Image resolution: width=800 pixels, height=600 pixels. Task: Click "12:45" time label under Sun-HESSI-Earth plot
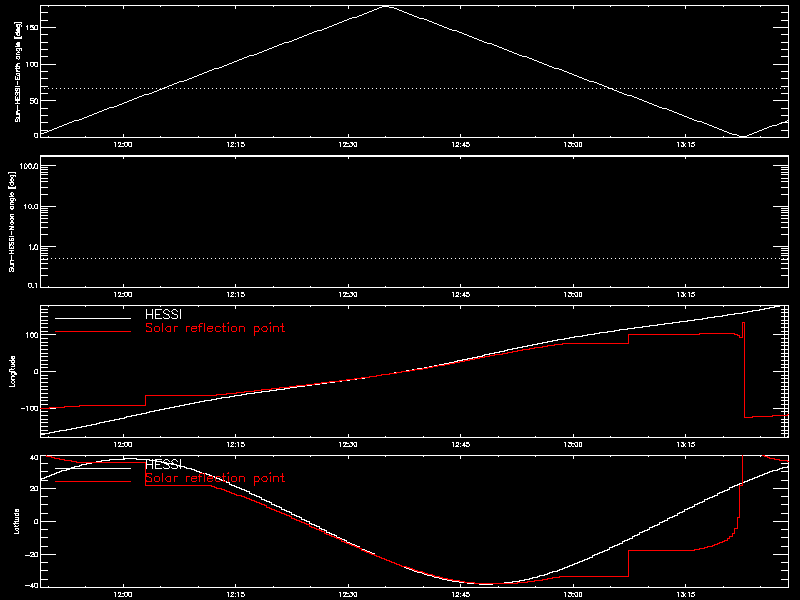(x=461, y=145)
